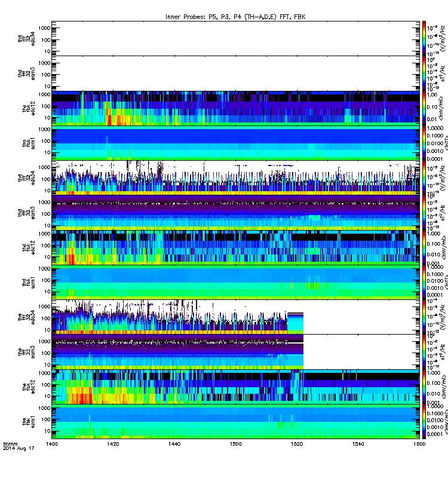
Task: Click the color bar beside the fff scm3 panel
Action: click(x=424, y=352)
